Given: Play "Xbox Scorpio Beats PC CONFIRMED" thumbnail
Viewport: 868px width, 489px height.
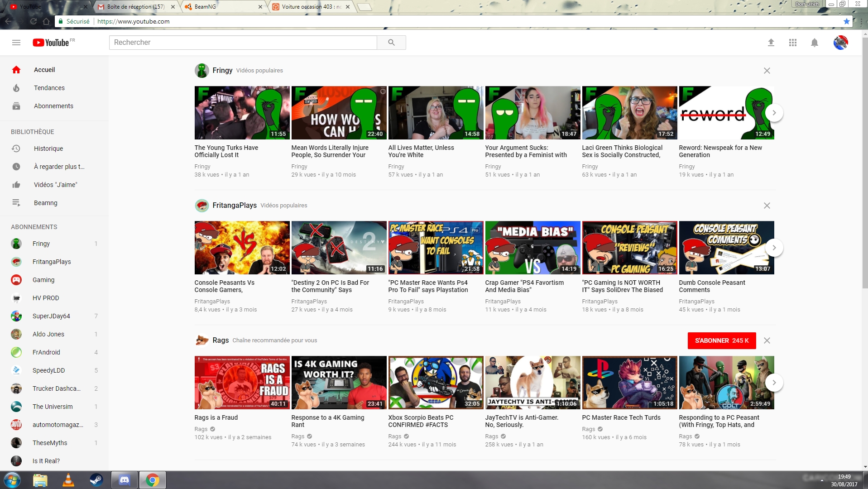Looking at the screenshot, I should click(436, 383).
